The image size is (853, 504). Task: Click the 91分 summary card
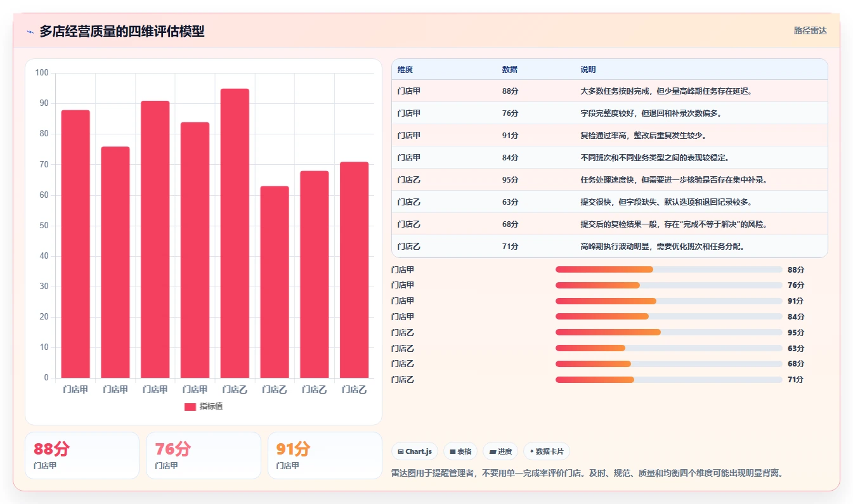point(325,455)
